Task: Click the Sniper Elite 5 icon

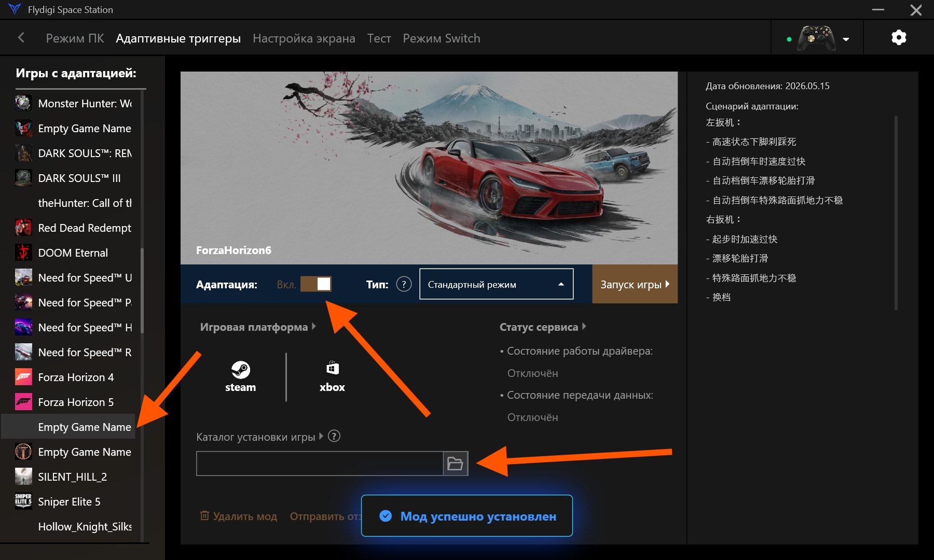Action: (x=23, y=501)
